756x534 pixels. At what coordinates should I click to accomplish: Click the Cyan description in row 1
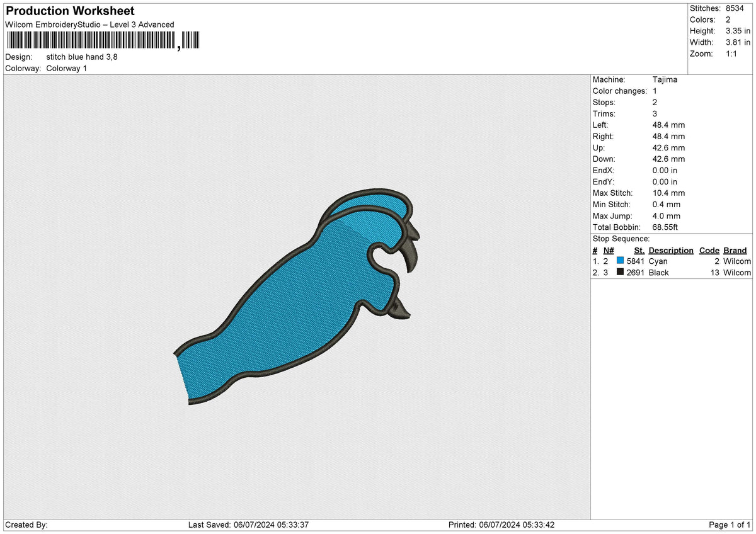(658, 261)
